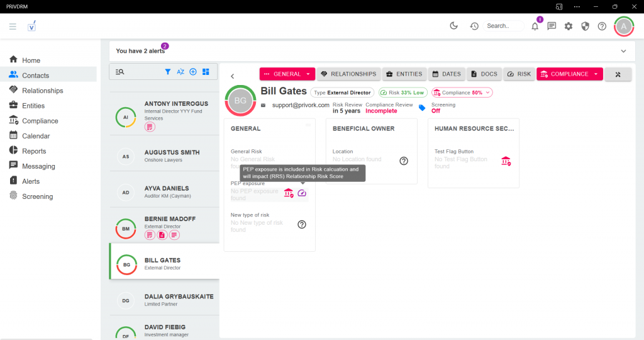The image size is (644, 340).
Task: Open the notifications bell in top bar
Action: coord(535,26)
